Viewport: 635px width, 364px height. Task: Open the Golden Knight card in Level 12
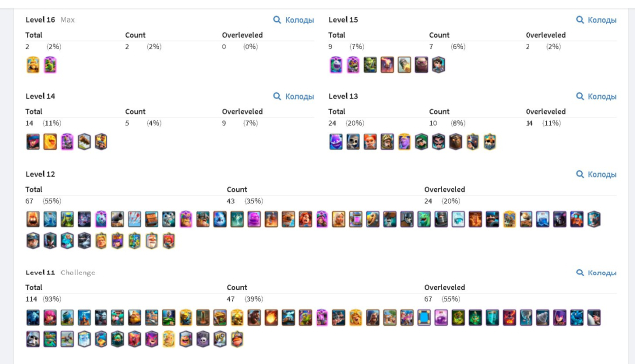[101, 241]
